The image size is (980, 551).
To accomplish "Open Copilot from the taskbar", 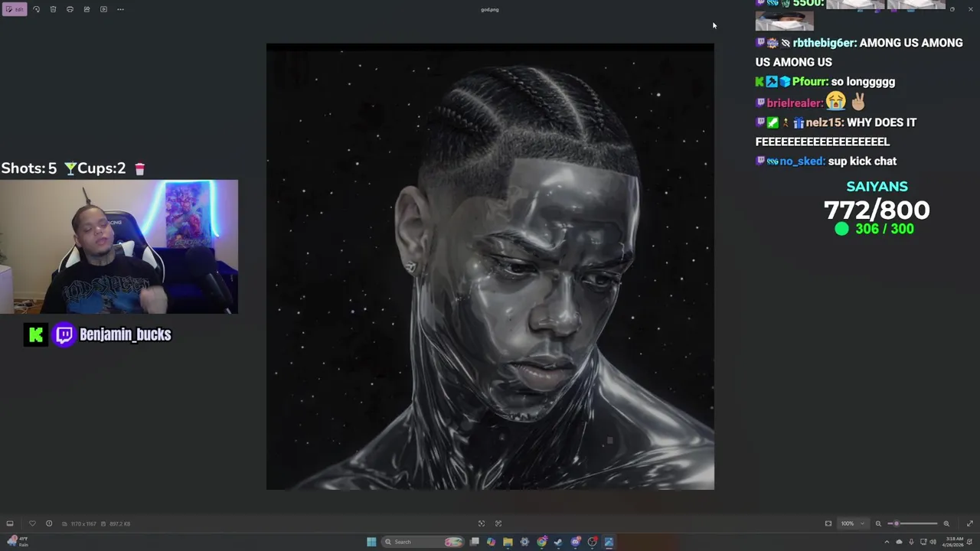I will pos(491,542).
